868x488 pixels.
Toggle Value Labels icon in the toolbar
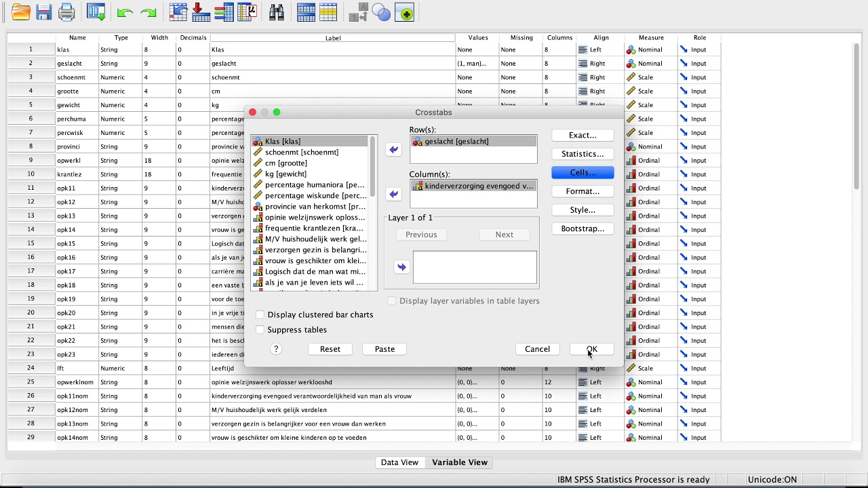coord(359,12)
